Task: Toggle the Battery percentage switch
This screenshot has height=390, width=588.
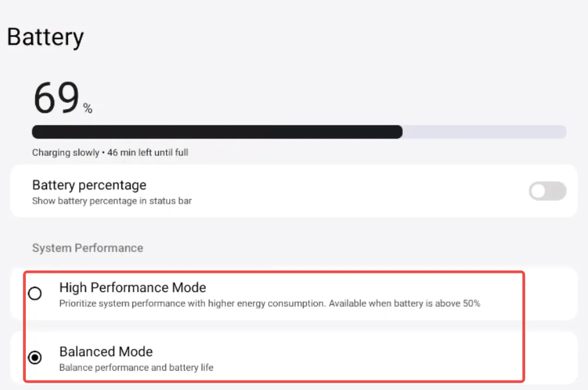Action: click(547, 191)
